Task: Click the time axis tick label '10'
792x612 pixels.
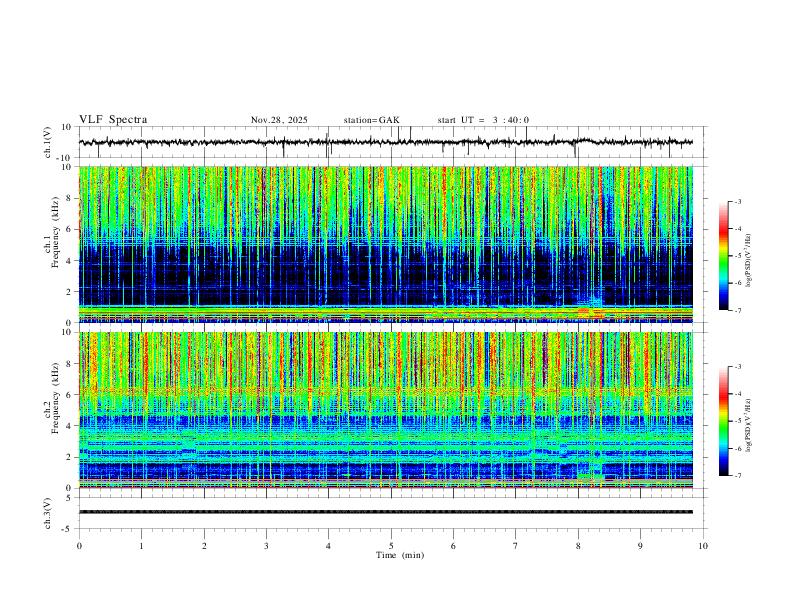Action: pos(703,546)
